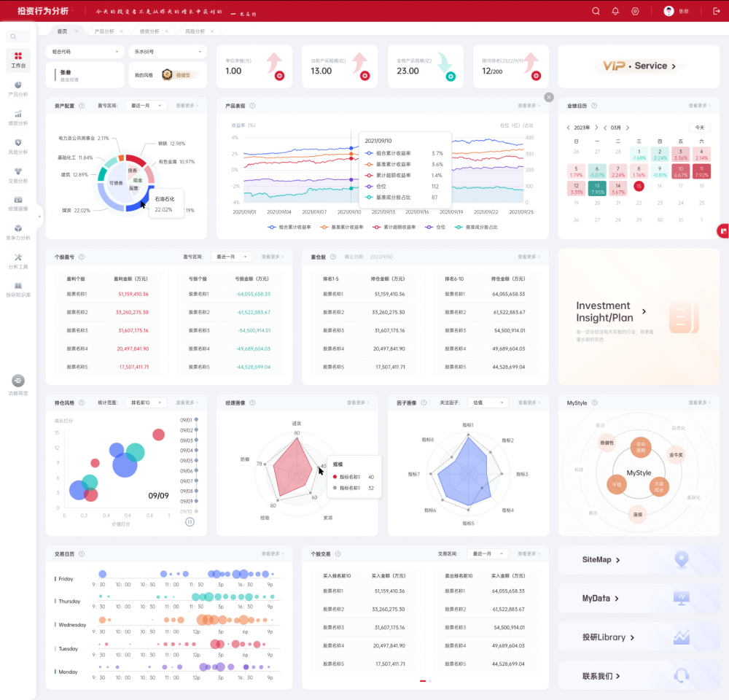This screenshot has width=729, height=700.
Task: Switch to the 绩效分析 tab
Action: point(149,31)
